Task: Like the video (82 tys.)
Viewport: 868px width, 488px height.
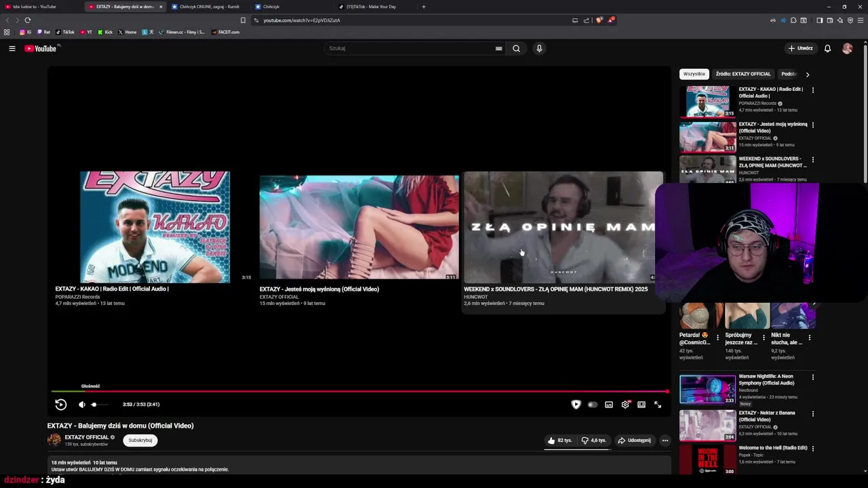Action: tap(560, 441)
